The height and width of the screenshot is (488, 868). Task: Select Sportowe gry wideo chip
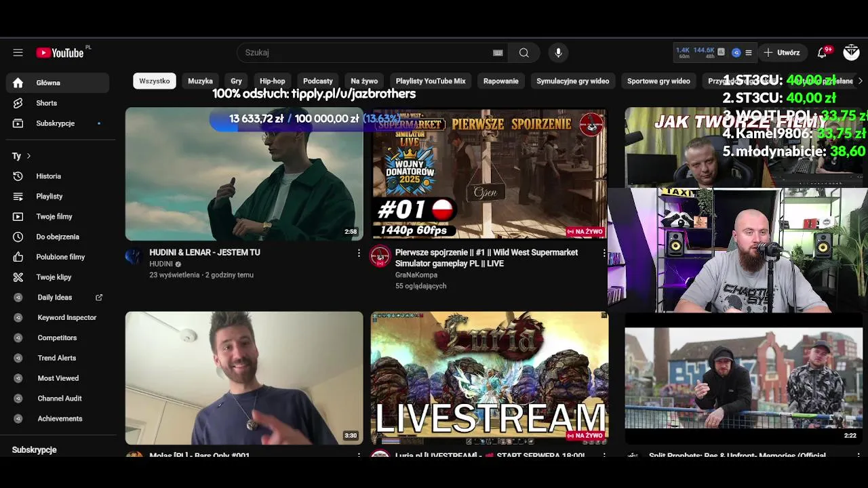coord(658,81)
